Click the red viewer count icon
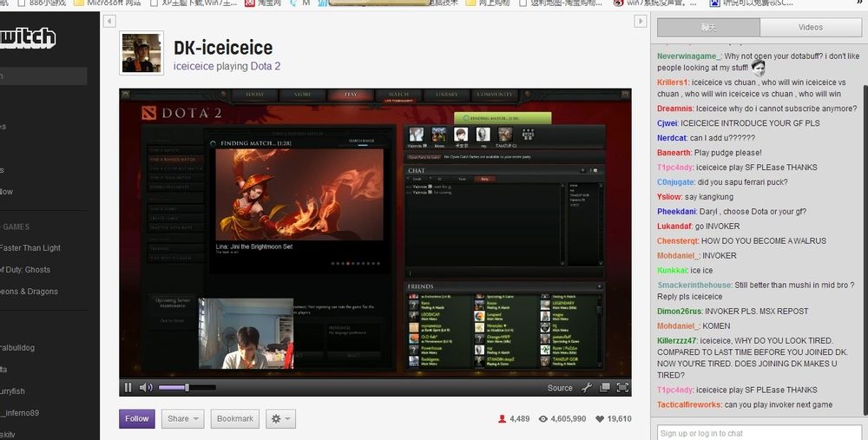Viewport: 868px width, 440px height. click(502, 419)
